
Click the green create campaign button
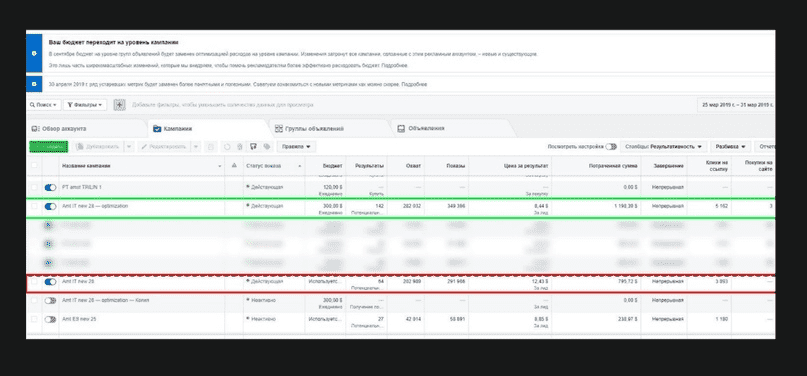pyautogui.click(x=49, y=147)
